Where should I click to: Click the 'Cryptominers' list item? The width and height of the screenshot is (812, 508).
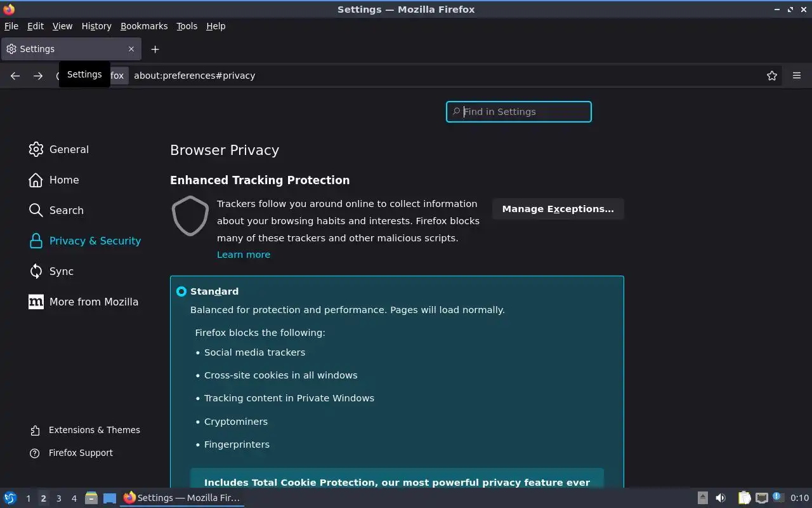click(236, 422)
